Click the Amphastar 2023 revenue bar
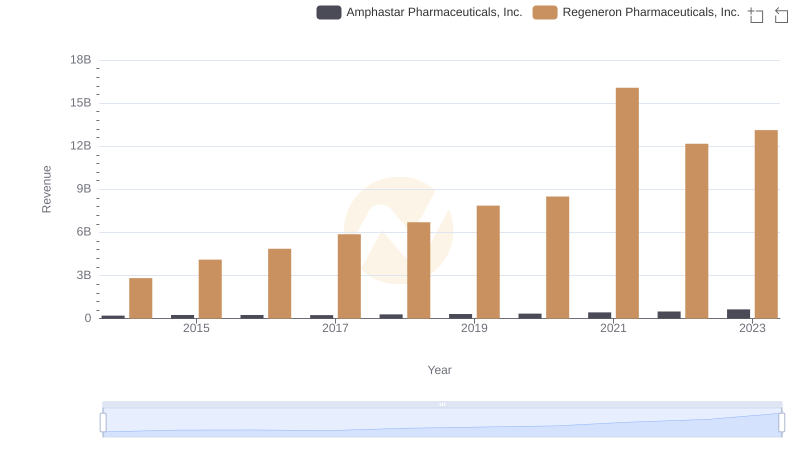 click(x=738, y=314)
